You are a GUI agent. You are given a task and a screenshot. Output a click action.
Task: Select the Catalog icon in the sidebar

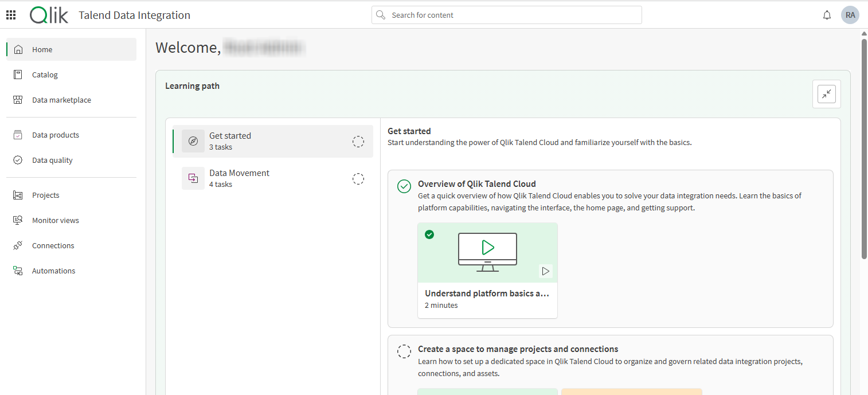point(18,75)
